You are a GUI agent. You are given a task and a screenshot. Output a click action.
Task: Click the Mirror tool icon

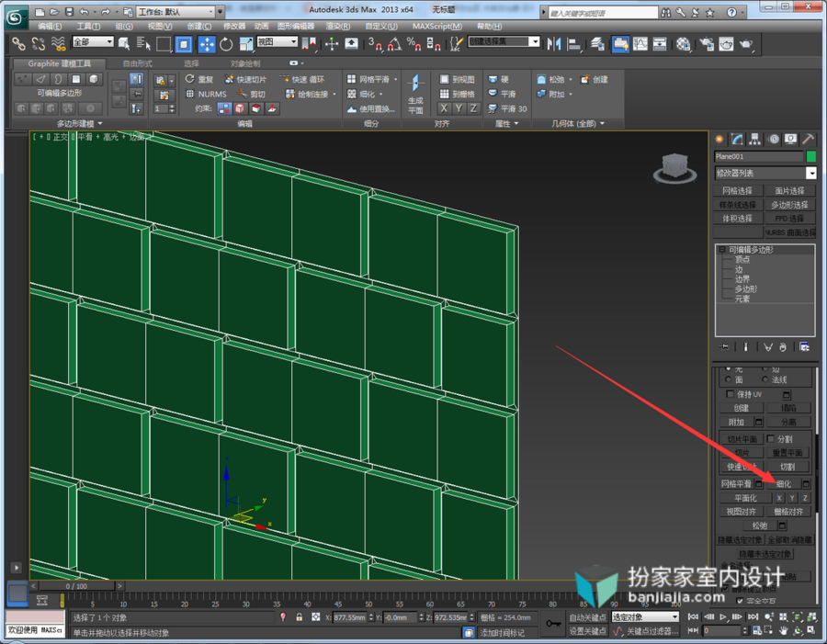tap(553, 44)
